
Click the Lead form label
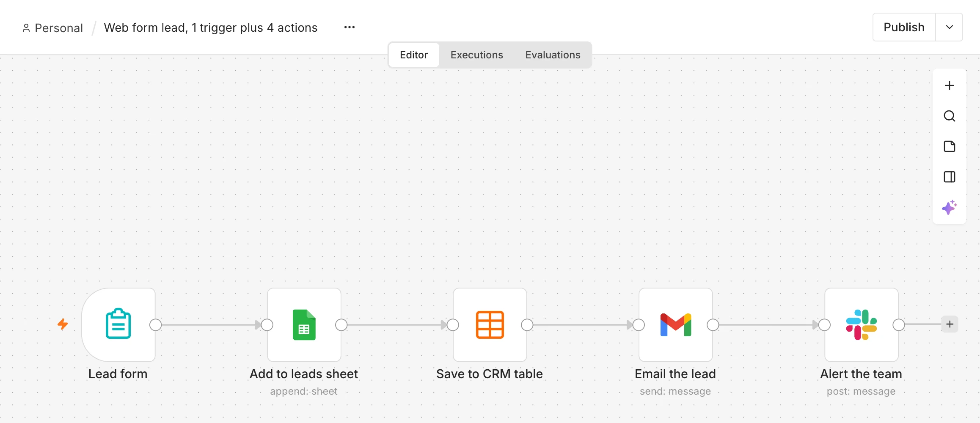[118, 374]
